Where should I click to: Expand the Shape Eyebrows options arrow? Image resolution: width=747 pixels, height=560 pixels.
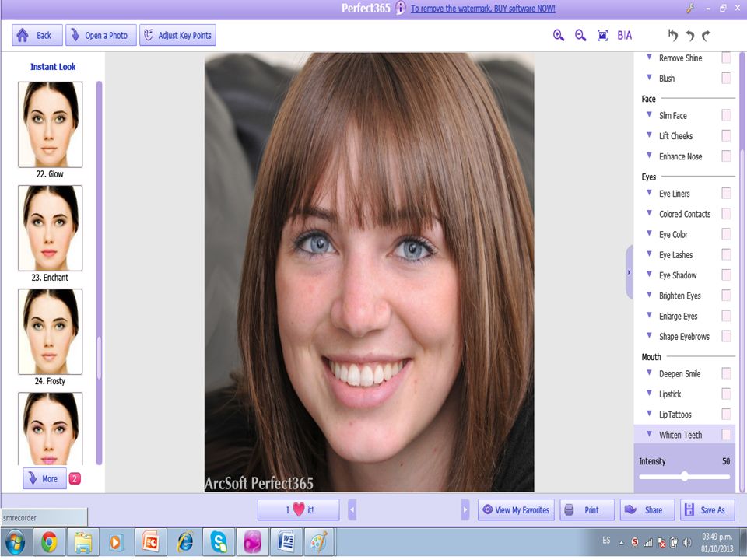coord(649,336)
